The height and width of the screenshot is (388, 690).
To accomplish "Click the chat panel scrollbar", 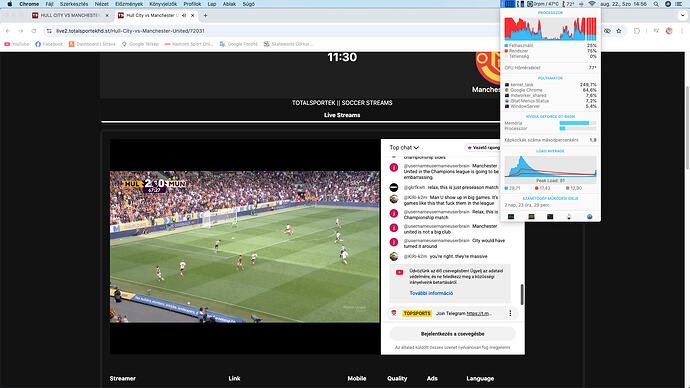I will click(x=522, y=294).
